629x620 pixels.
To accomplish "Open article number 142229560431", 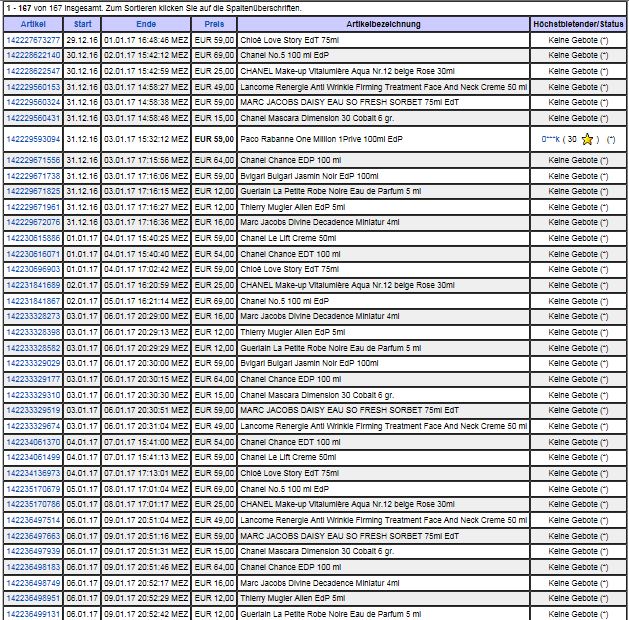I will point(33,118).
